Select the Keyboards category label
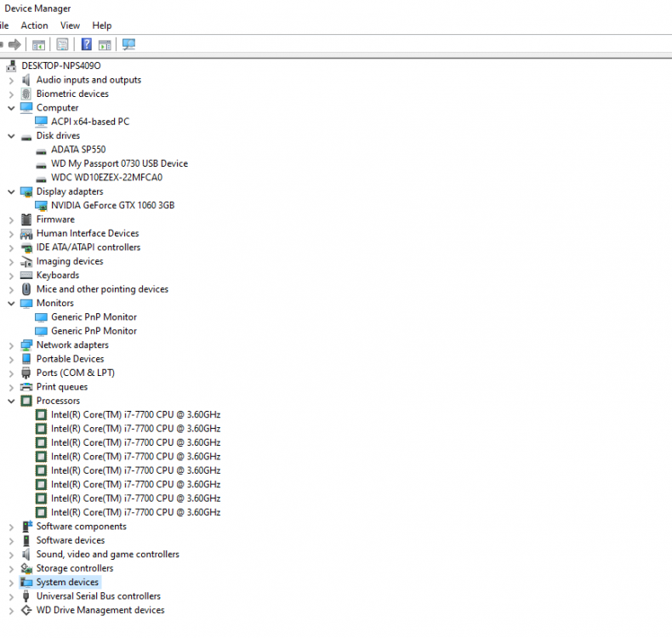Viewport: 672px width, 638px height. click(58, 275)
